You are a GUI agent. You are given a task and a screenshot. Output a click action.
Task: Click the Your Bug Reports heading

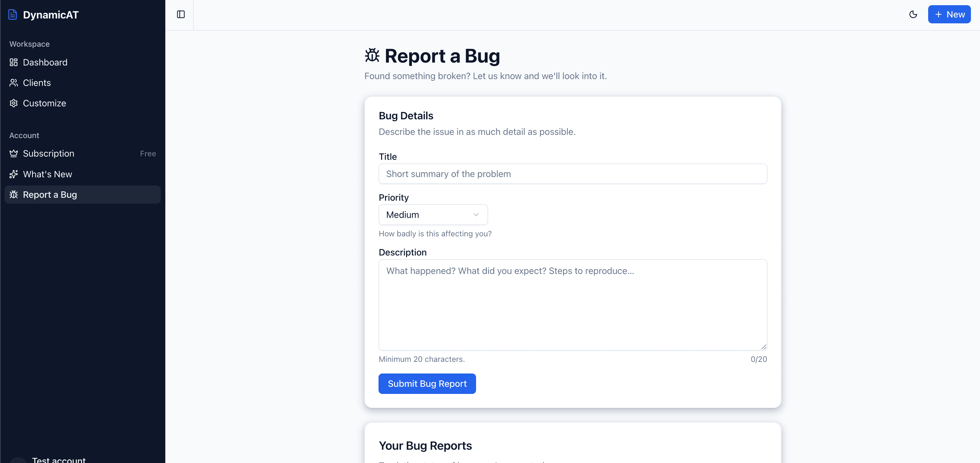tap(425, 445)
